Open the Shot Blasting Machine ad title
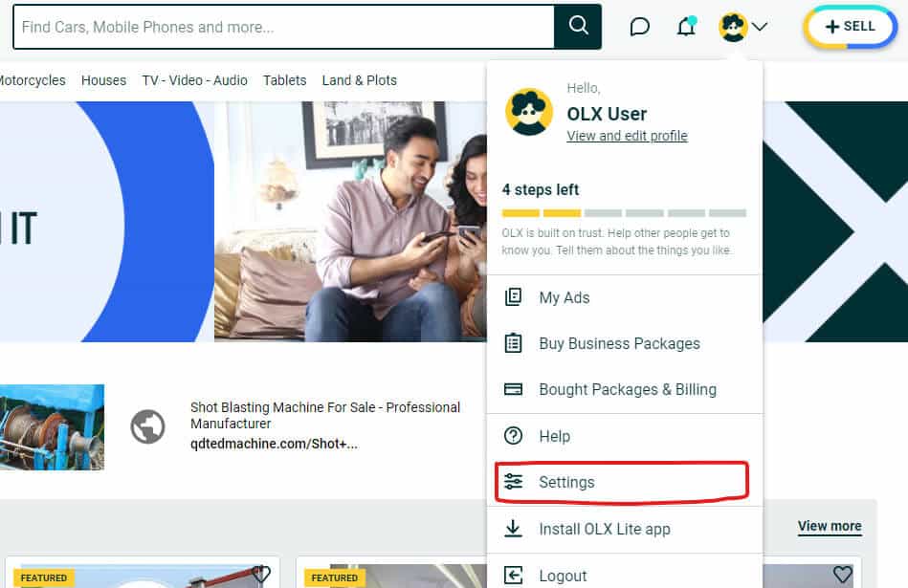Viewport: 908px width, 588px height. (325, 416)
